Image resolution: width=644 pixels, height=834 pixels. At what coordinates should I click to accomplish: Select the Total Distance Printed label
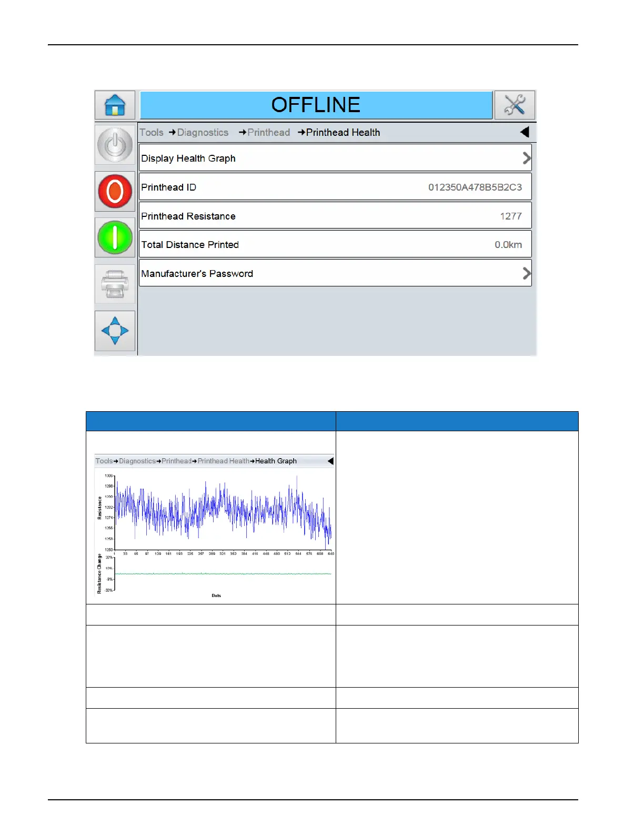[190, 245]
